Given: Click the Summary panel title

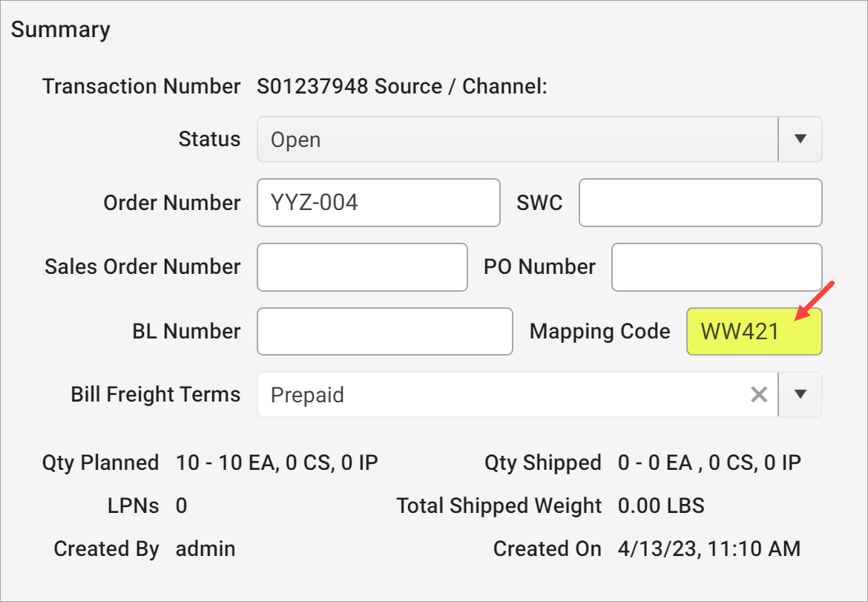Looking at the screenshot, I should pyautogui.click(x=61, y=29).
